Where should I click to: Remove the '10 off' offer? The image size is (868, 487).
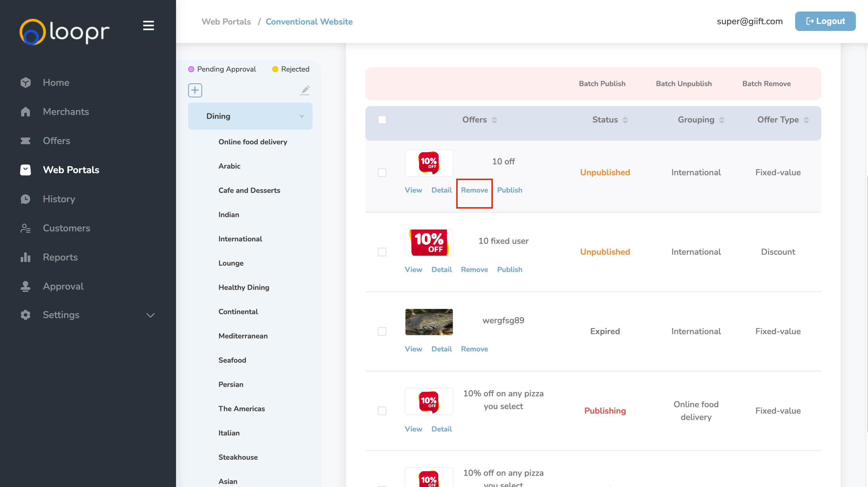tap(474, 190)
